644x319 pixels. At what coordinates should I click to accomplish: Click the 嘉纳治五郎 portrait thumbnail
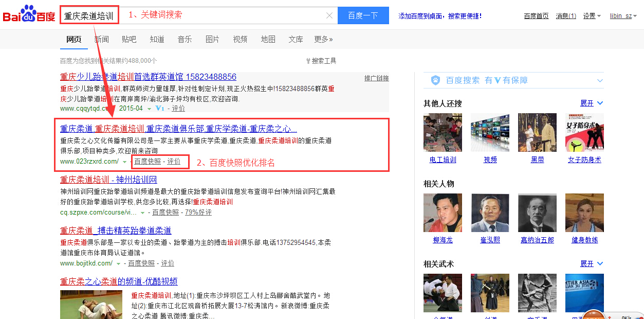coord(537,212)
